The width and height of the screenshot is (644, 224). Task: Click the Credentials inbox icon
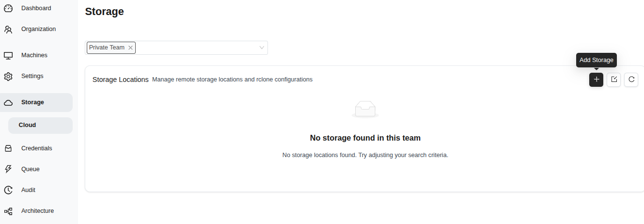click(x=8, y=148)
